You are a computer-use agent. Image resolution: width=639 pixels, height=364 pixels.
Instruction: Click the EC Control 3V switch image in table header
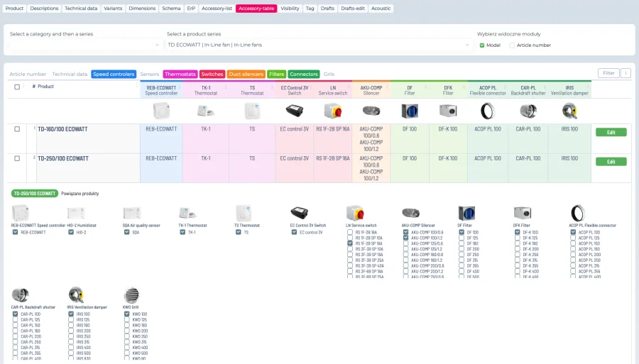[x=294, y=111]
